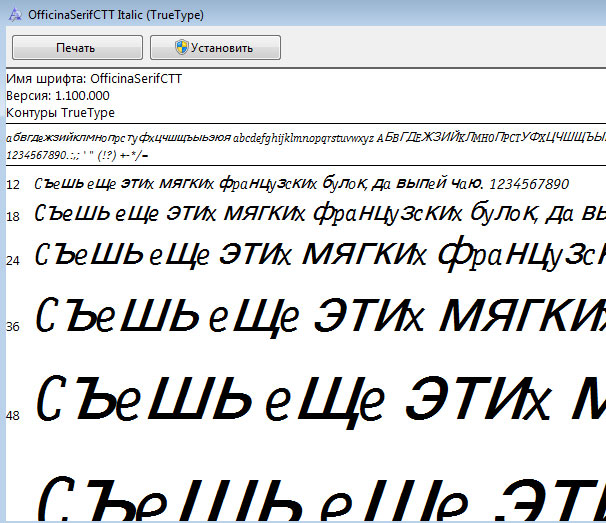This screenshot has width=606, height=523.
Task: Click the font viewer icon in title bar
Action: click(x=15, y=15)
